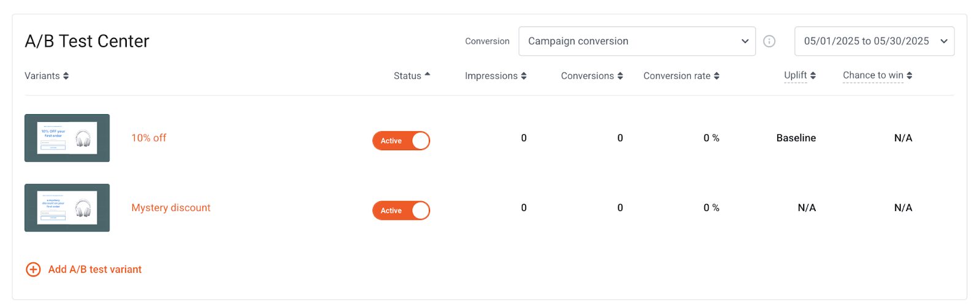Screen dimensions: 980x306
Task: Open the 10% off variant link
Action: coord(149,138)
